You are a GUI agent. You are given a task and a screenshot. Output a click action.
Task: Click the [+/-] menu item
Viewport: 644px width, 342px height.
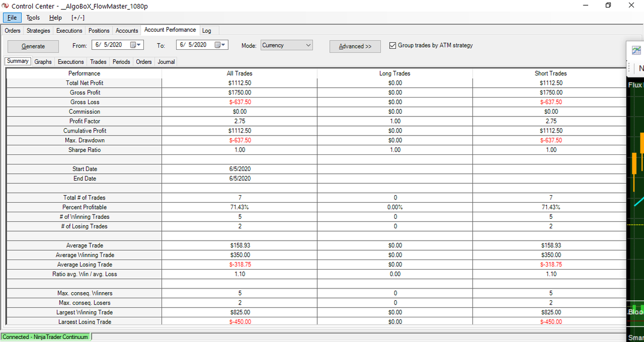point(78,18)
